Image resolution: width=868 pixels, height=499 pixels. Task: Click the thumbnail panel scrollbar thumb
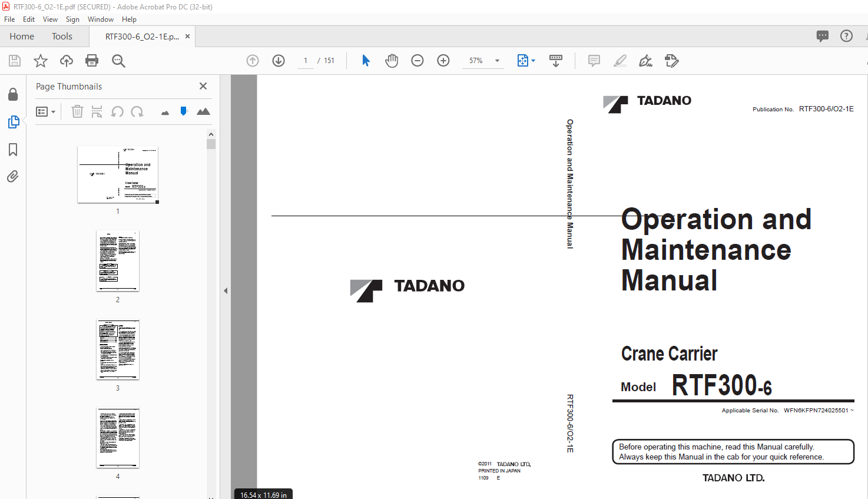211,144
